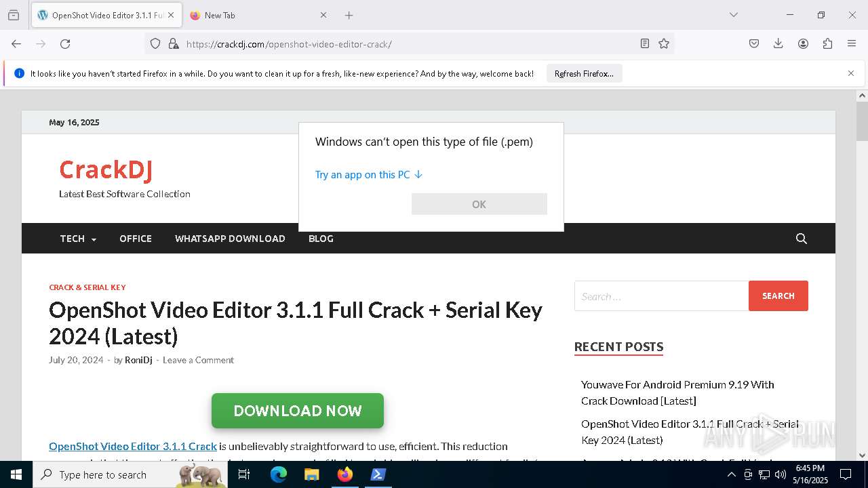The height and width of the screenshot is (488, 868).
Task: Click the red SEARCH button
Action: pos(778,296)
